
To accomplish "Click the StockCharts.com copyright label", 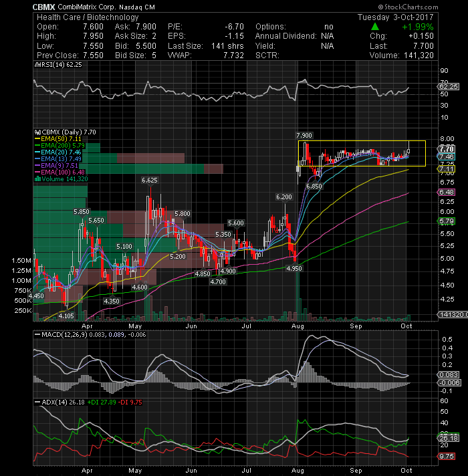I will point(408,7).
